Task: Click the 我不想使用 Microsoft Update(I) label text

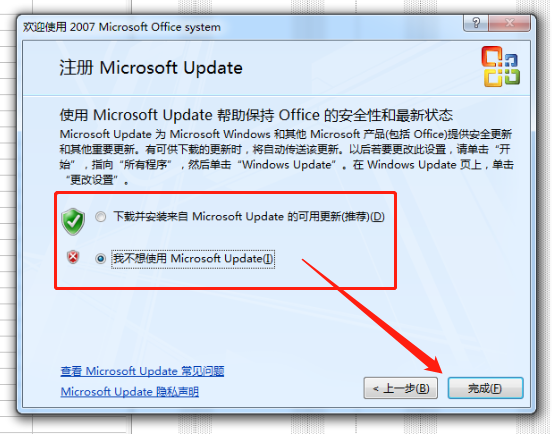Action: tap(193, 259)
